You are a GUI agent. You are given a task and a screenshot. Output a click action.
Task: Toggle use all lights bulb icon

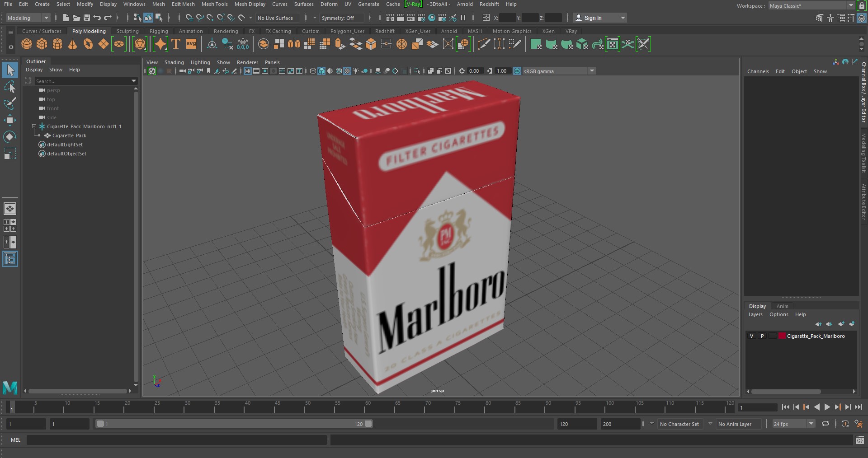(x=356, y=71)
